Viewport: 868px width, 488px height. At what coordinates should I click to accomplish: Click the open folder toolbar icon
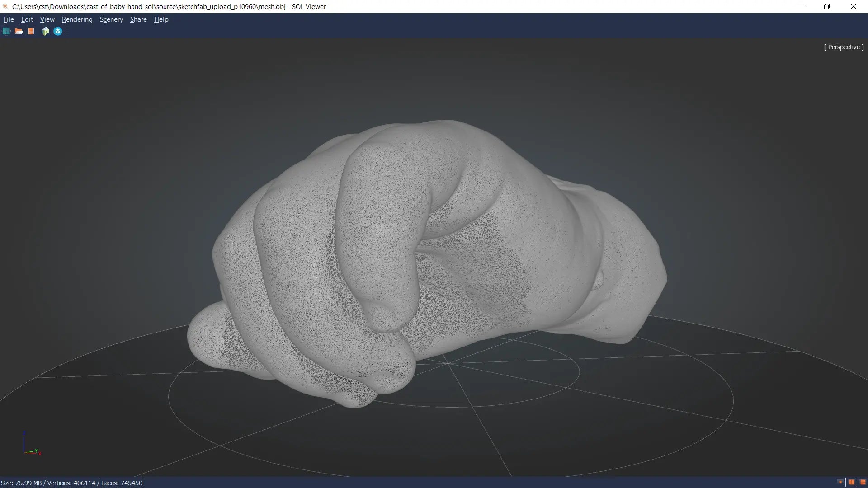[19, 31]
